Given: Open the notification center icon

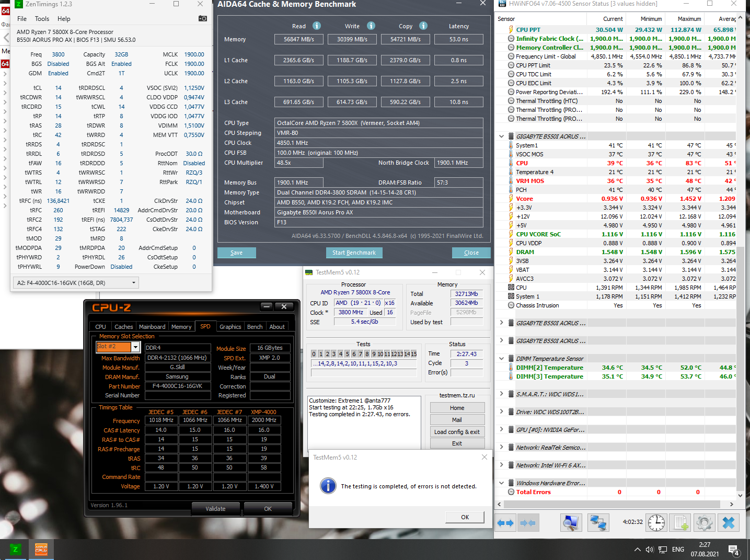Looking at the screenshot, I should click(x=734, y=550).
